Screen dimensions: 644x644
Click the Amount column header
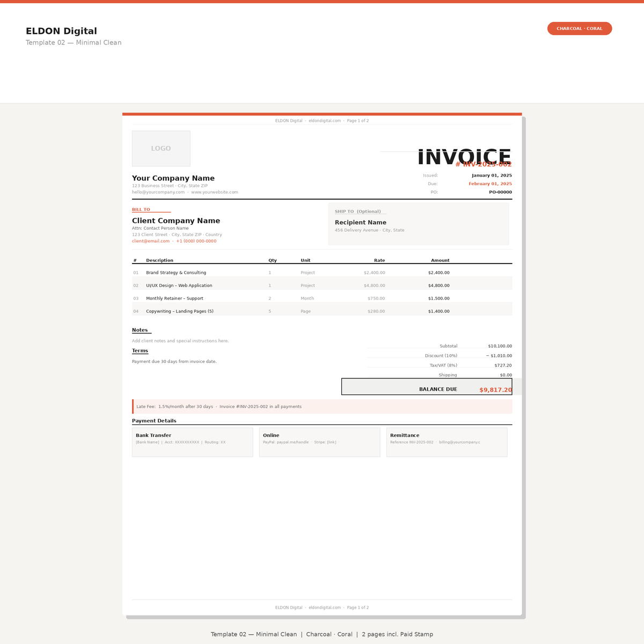tap(440, 260)
